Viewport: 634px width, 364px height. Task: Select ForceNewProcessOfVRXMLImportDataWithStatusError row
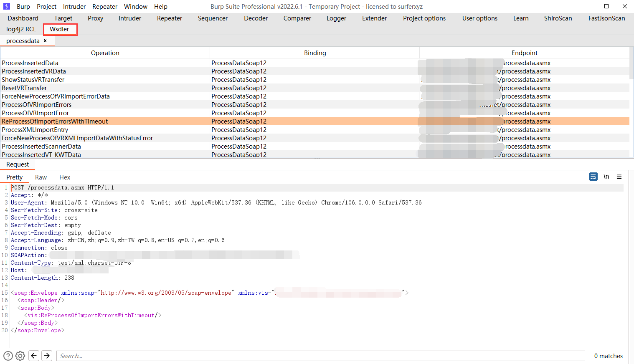315,138
